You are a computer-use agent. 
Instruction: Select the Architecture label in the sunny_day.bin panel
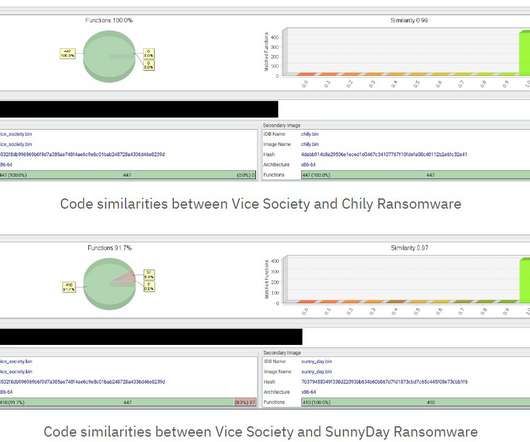276,392
